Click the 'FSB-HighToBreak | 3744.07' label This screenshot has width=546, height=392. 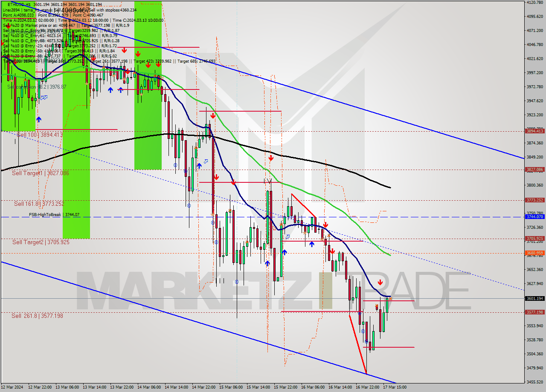[54, 215]
